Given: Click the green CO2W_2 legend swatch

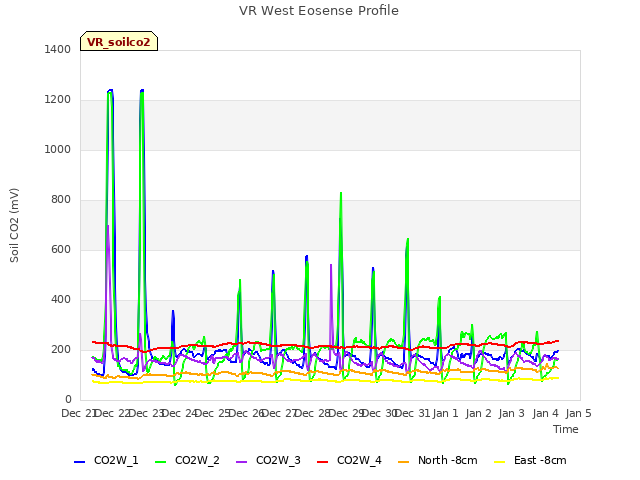Looking at the screenshot, I should click(160, 461).
